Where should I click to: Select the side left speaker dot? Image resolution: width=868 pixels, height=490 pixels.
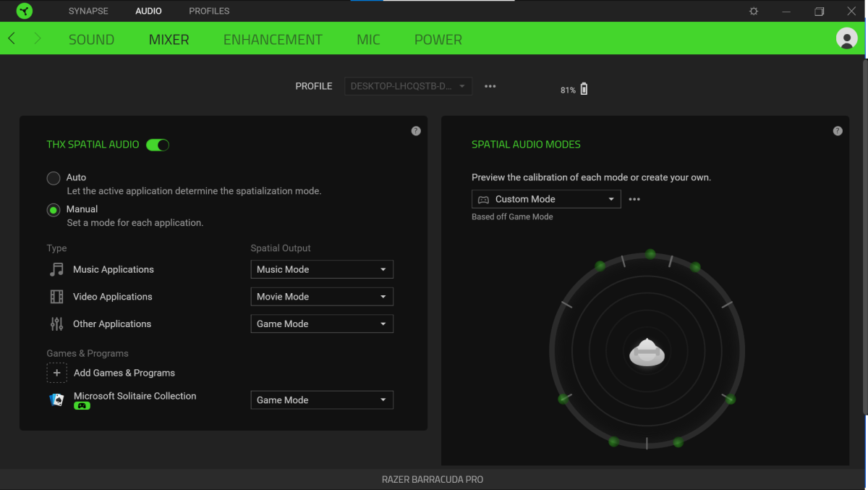pyautogui.click(x=563, y=399)
